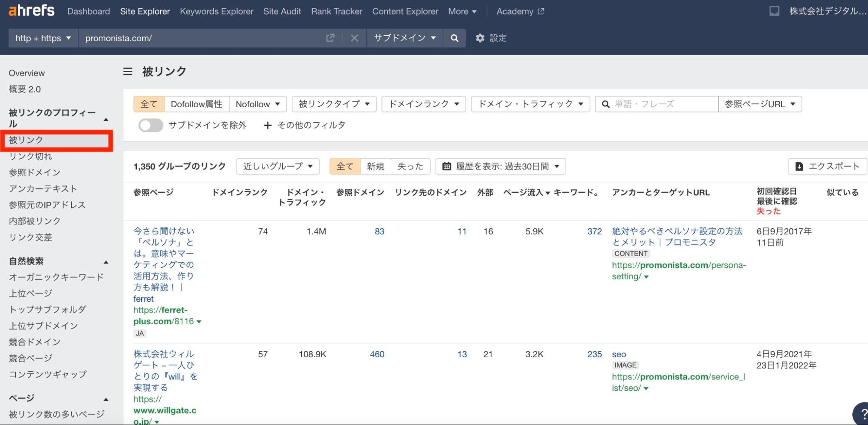Open the More menu

tap(462, 11)
